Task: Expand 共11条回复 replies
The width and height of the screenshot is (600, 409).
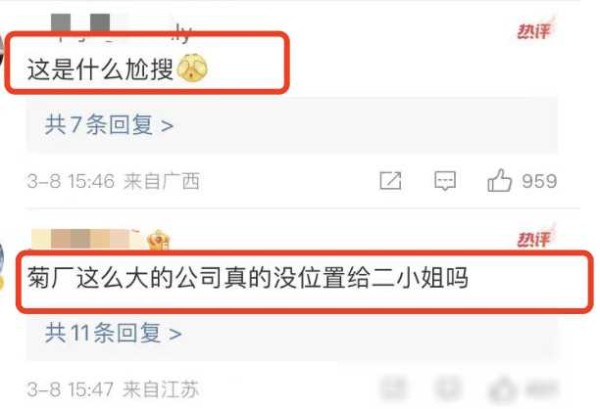Action: [113, 332]
